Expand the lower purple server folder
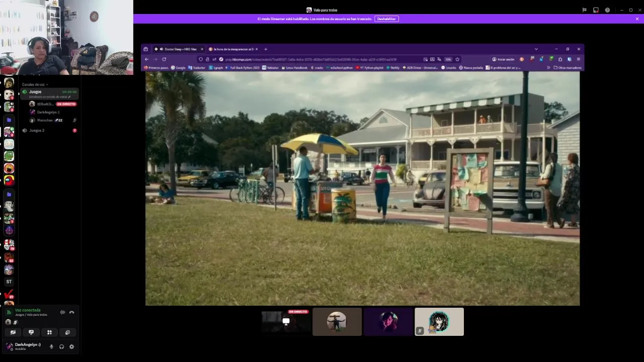 coord(9,194)
